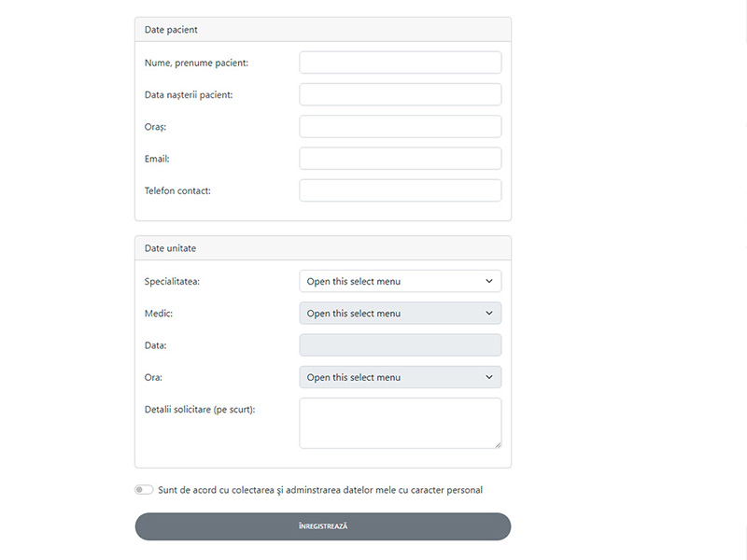Expand the Medic dropdown
747x560 pixels.
pyautogui.click(x=401, y=313)
